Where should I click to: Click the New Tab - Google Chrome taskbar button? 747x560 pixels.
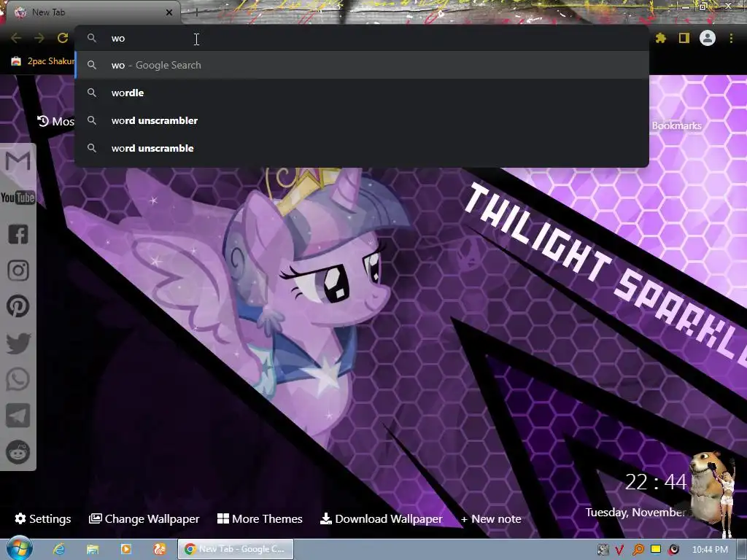pos(236,549)
